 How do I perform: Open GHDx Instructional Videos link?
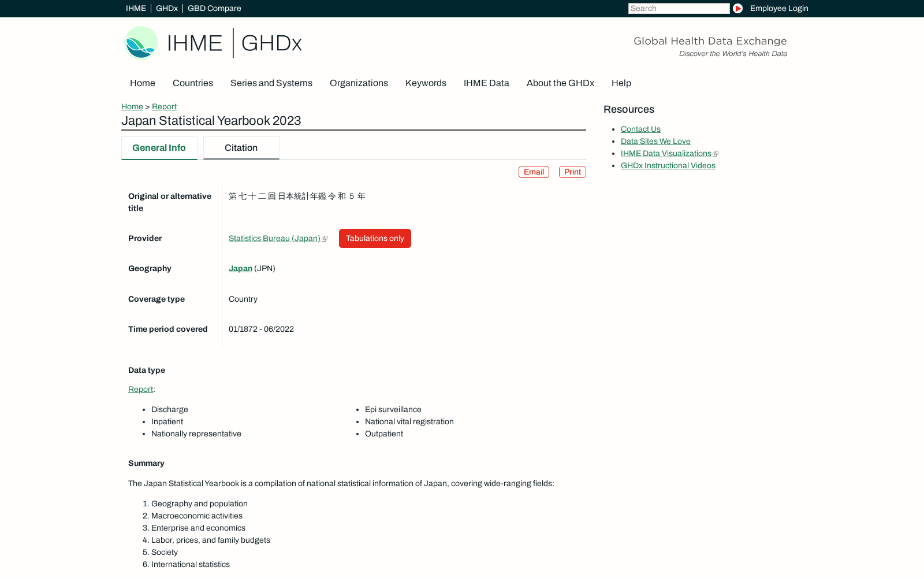668,166
